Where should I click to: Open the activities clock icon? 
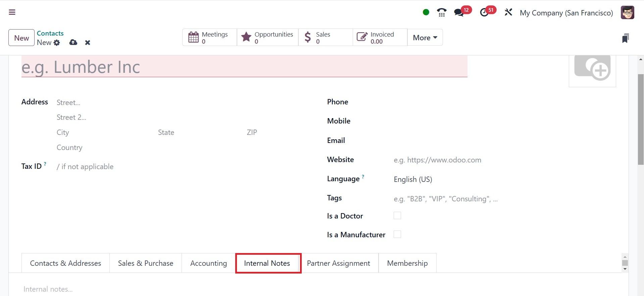coord(484,12)
